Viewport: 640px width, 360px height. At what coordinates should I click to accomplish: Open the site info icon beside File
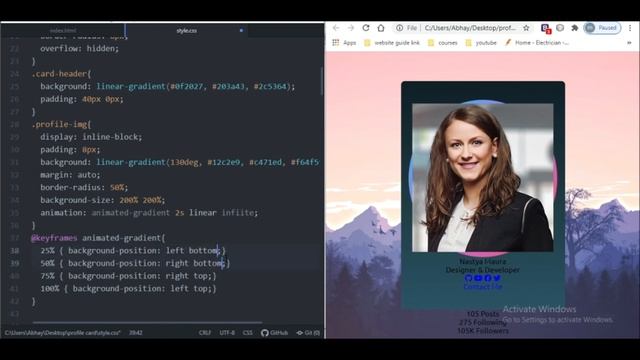(x=399, y=28)
